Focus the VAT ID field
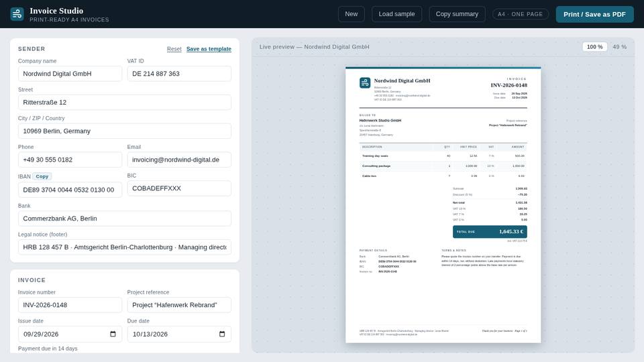The height and width of the screenshot is (362, 644). pyautogui.click(x=179, y=74)
